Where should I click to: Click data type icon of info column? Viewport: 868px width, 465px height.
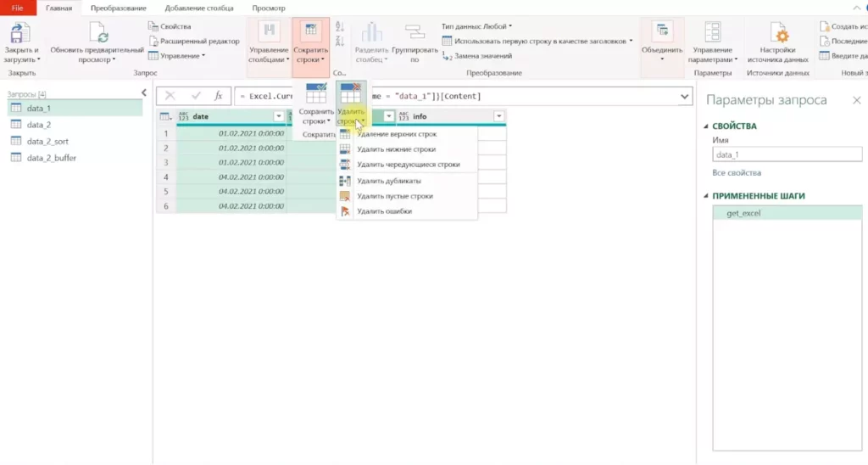click(x=403, y=116)
